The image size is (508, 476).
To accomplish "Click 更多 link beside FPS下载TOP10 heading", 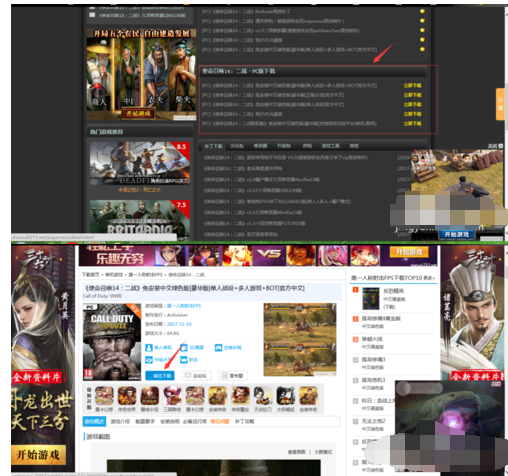I will tap(429, 278).
